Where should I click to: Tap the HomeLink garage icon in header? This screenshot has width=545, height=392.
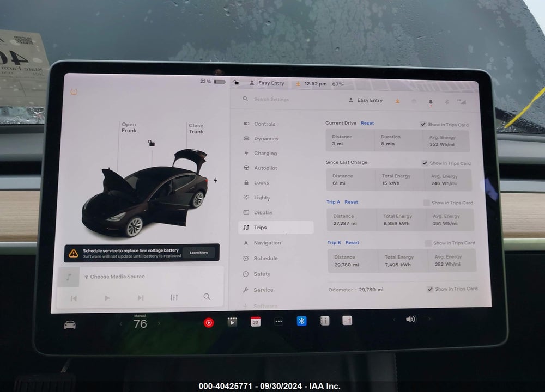coord(414,101)
